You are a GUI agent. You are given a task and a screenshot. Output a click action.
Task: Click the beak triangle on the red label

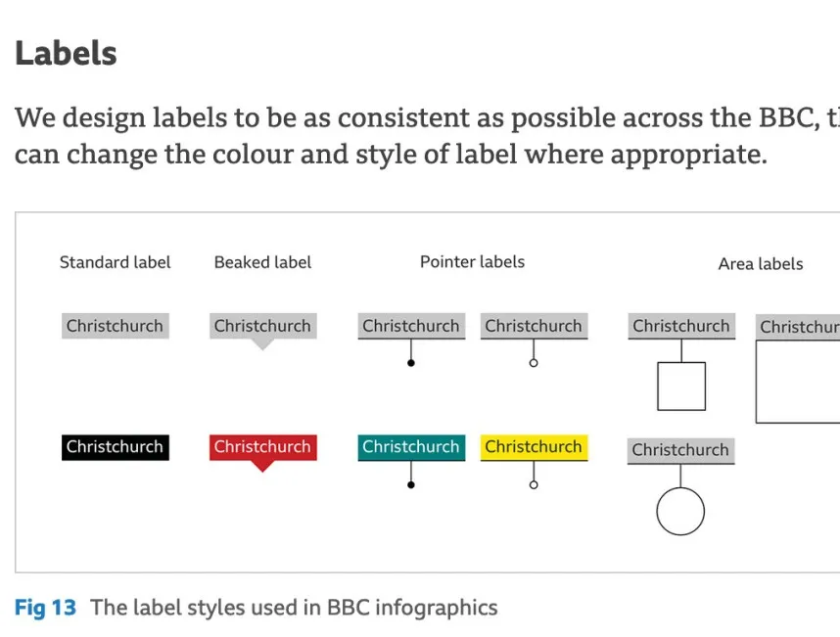(x=262, y=466)
